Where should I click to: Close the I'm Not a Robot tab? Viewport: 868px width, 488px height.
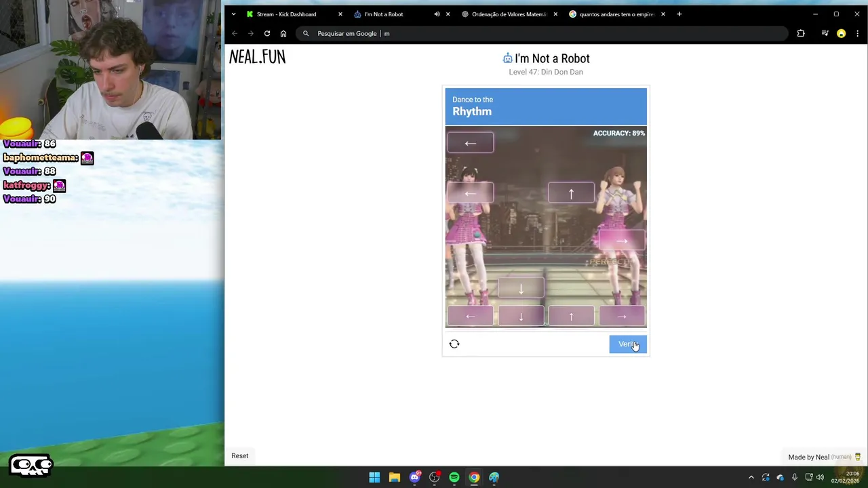point(448,14)
